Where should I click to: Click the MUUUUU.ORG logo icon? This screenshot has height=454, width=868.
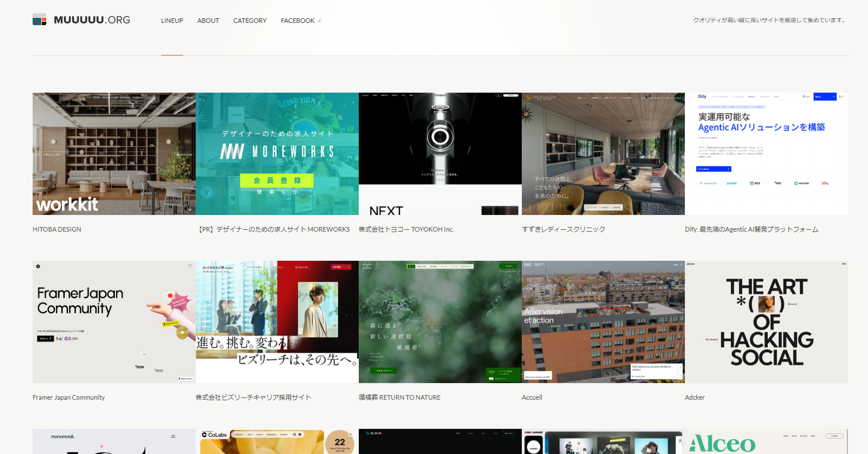pyautogui.click(x=39, y=20)
